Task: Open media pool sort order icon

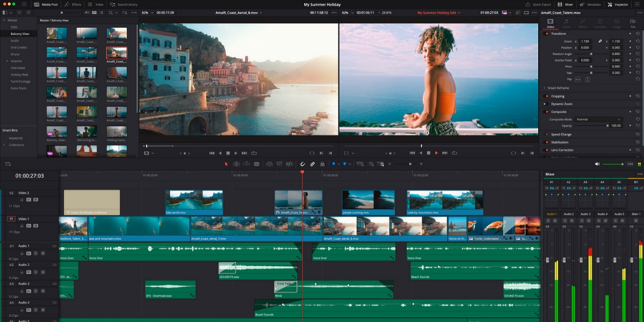Action: [124, 13]
